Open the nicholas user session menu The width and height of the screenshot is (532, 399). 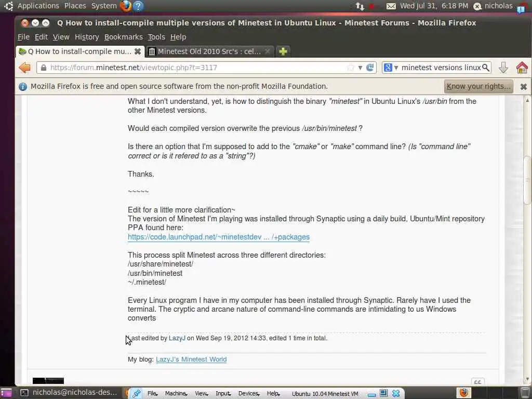tap(493, 6)
